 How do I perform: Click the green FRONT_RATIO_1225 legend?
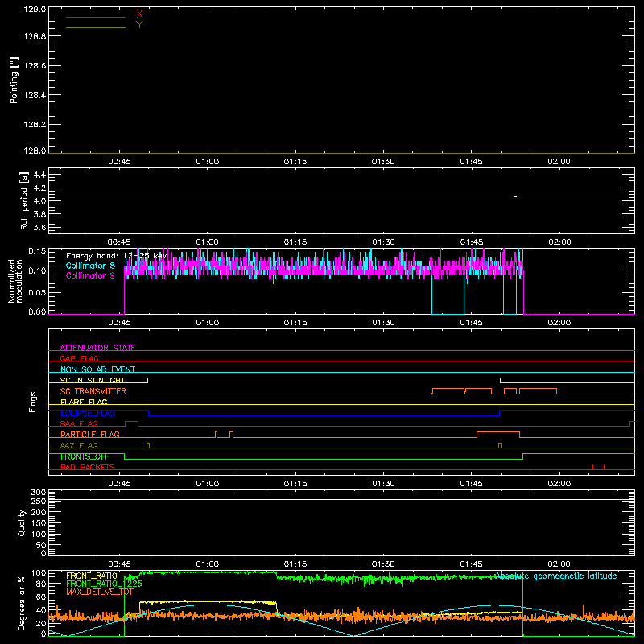(104, 584)
